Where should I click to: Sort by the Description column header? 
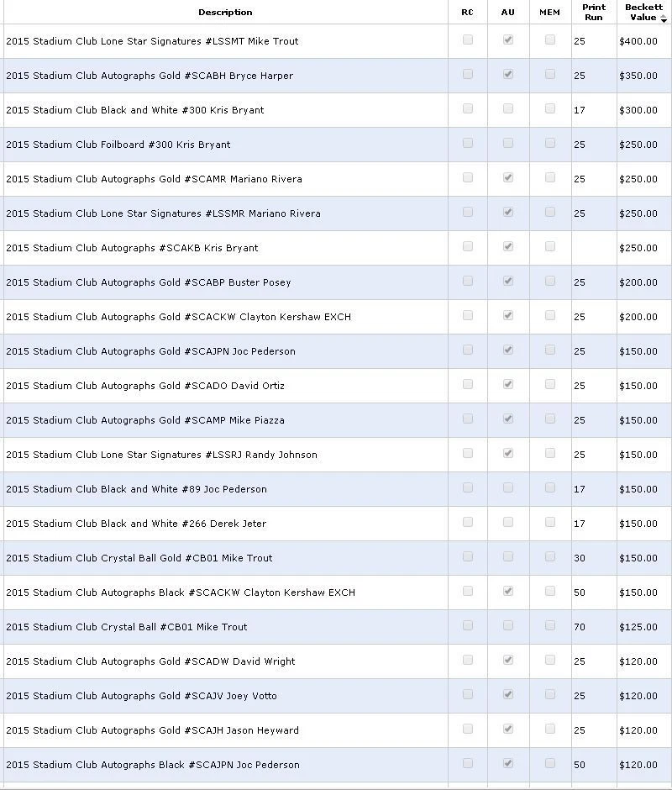tap(225, 12)
